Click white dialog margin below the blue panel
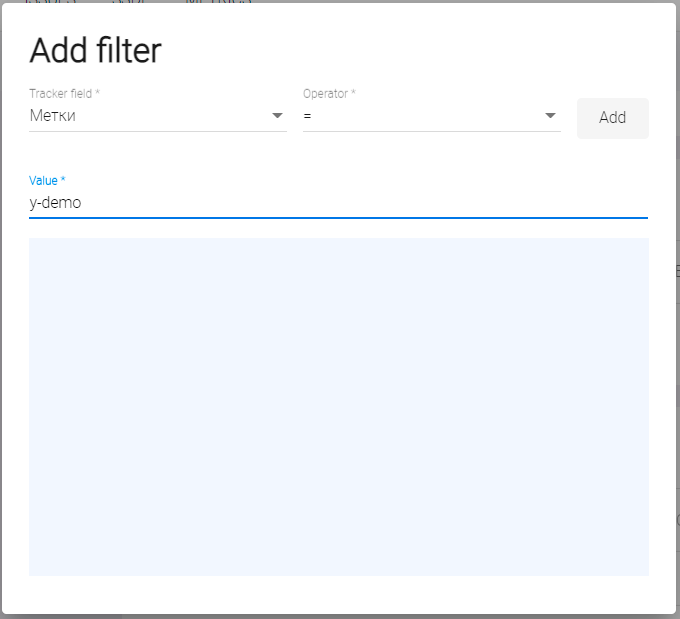680x619 pixels. point(338,594)
